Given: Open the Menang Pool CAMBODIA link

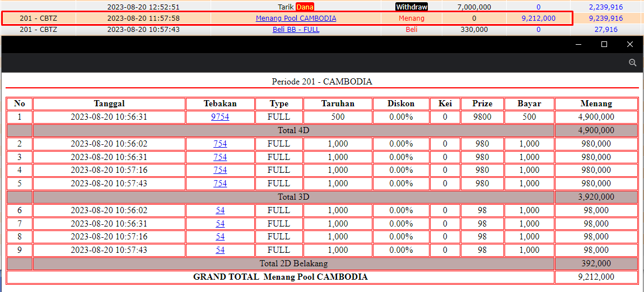Looking at the screenshot, I should pyautogui.click(x=296, y=18).
